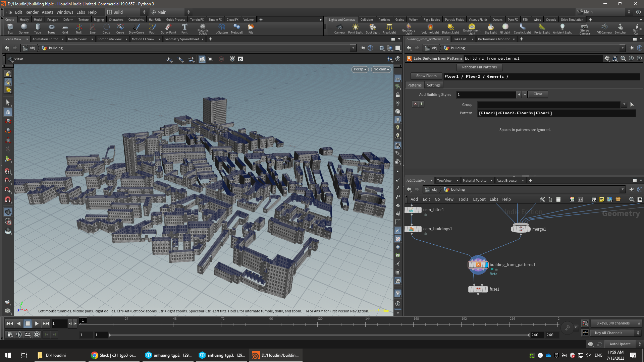Toggle the pin on the parameter pane path
Image resolution: width=644 pixels, height=362 pixels.
(x=632, y=48)
